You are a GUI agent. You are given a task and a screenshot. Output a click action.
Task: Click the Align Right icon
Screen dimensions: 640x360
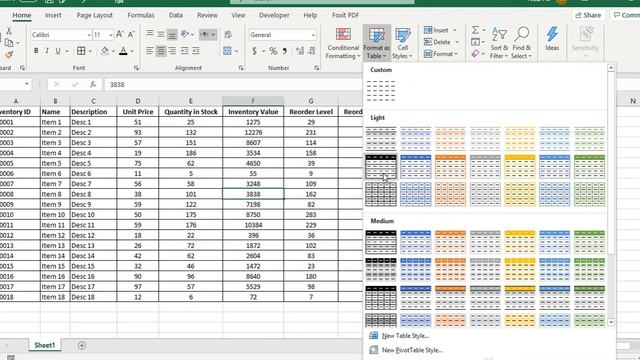click(172, 51)
